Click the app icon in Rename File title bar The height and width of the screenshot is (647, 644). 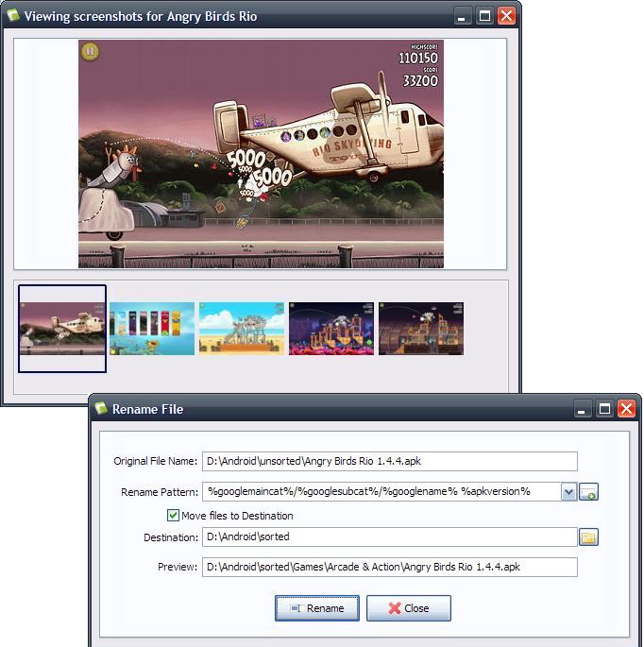(x=101, y=408)
